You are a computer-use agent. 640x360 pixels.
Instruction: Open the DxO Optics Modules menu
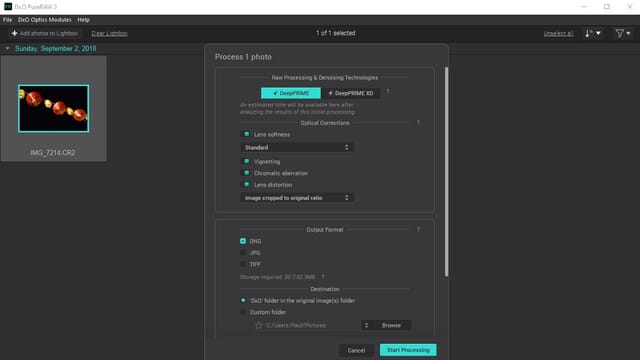click(44, 20)
